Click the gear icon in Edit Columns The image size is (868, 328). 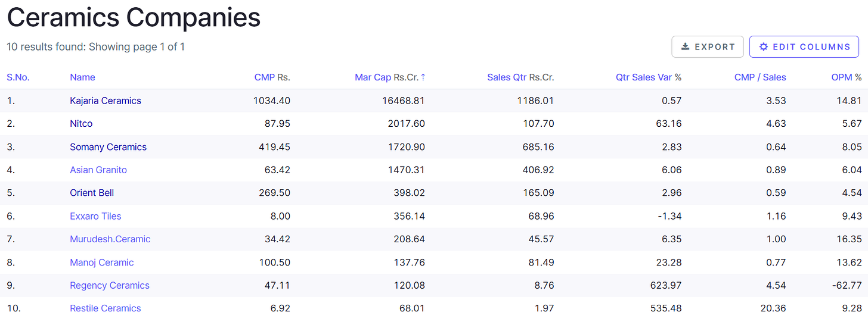pos(764,47)
